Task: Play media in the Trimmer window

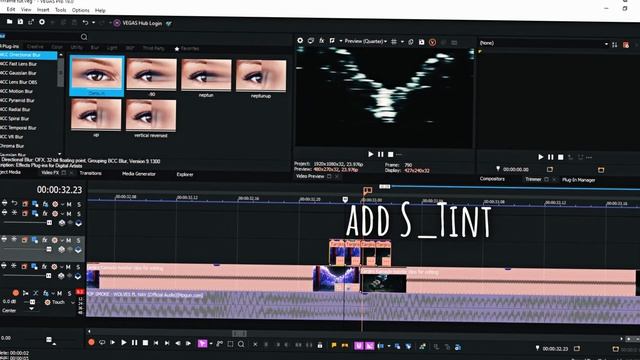Action: click(541, 157)
